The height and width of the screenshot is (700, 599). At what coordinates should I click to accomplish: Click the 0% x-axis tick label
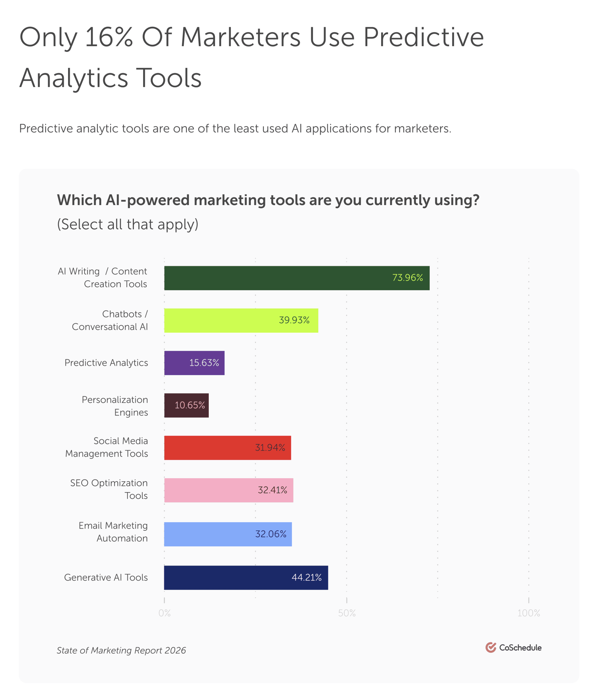point(165,613)
